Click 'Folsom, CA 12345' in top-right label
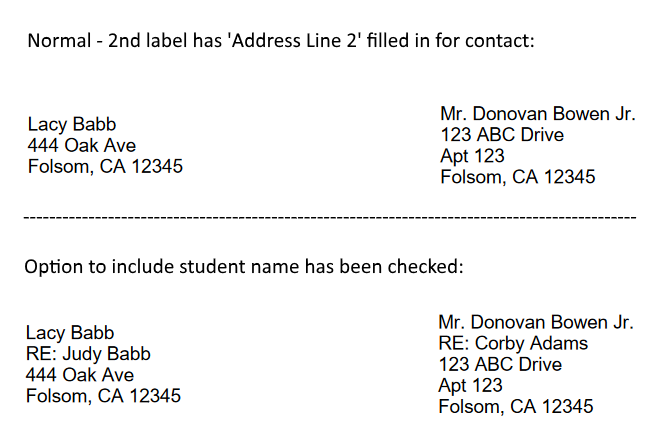Screen dimensions: 659x433 click(x=517, y=177)
